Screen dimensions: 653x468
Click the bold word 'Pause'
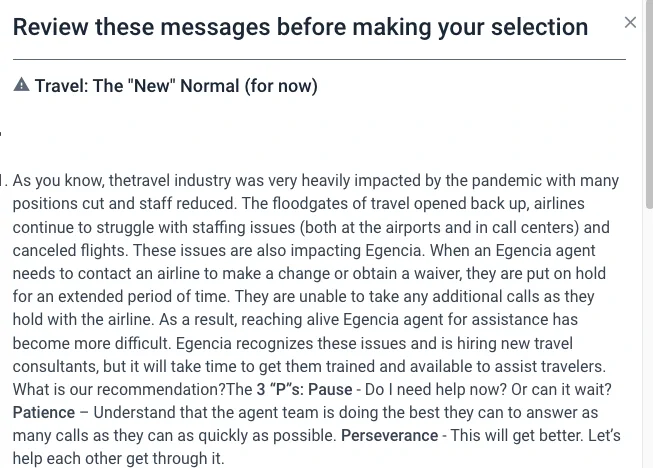tap(330, 389)
